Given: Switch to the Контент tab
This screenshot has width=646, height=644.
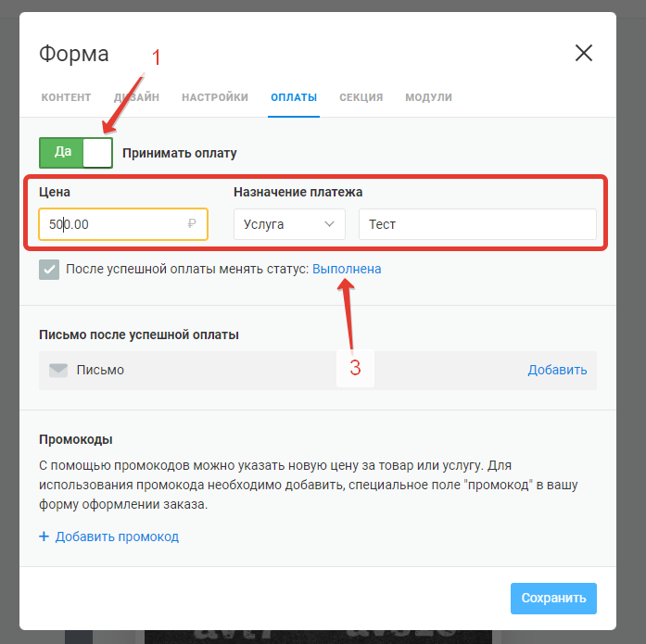Looking at the screenshot, I should [66, 97].
